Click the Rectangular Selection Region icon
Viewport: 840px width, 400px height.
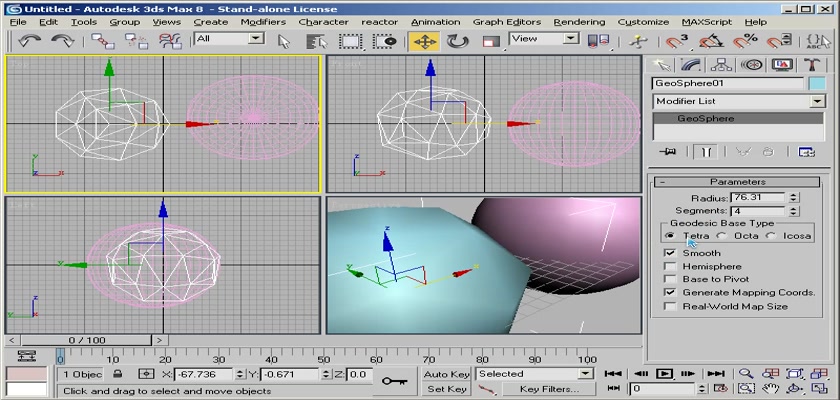click(x=351, y=41)
